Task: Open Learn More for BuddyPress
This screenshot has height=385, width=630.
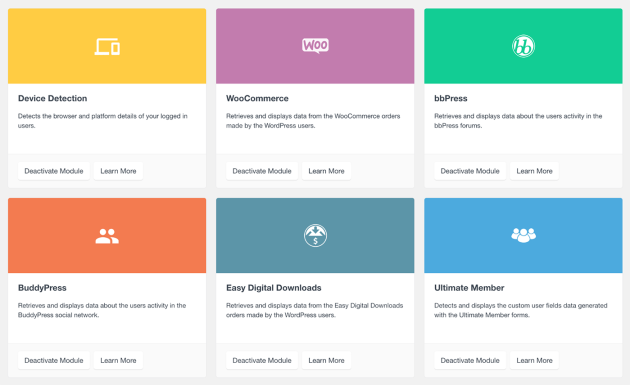Action: tap(118, 360)
